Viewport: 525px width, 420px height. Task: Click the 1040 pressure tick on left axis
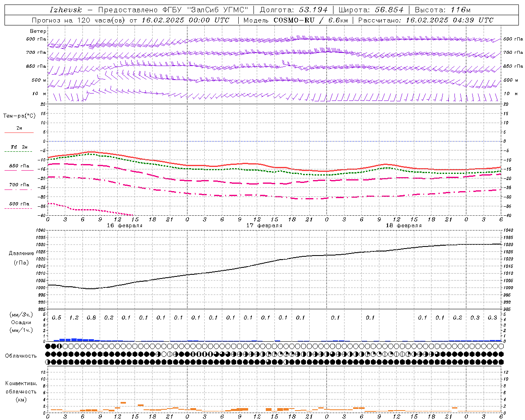tap(41, 231)
